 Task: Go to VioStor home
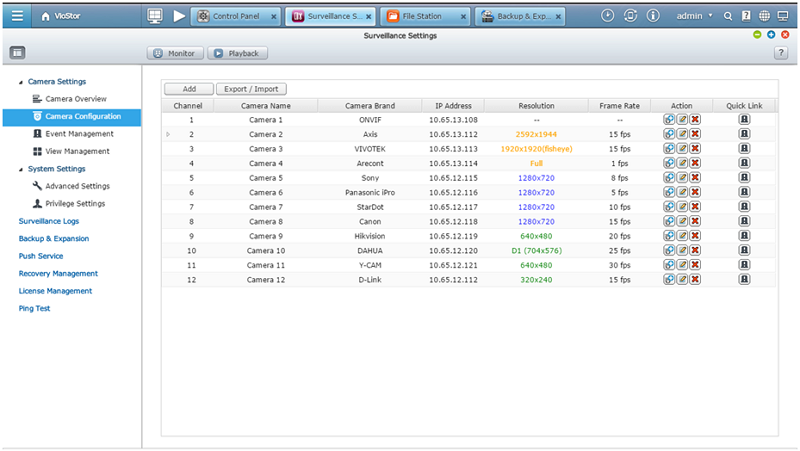click(61, 16)
